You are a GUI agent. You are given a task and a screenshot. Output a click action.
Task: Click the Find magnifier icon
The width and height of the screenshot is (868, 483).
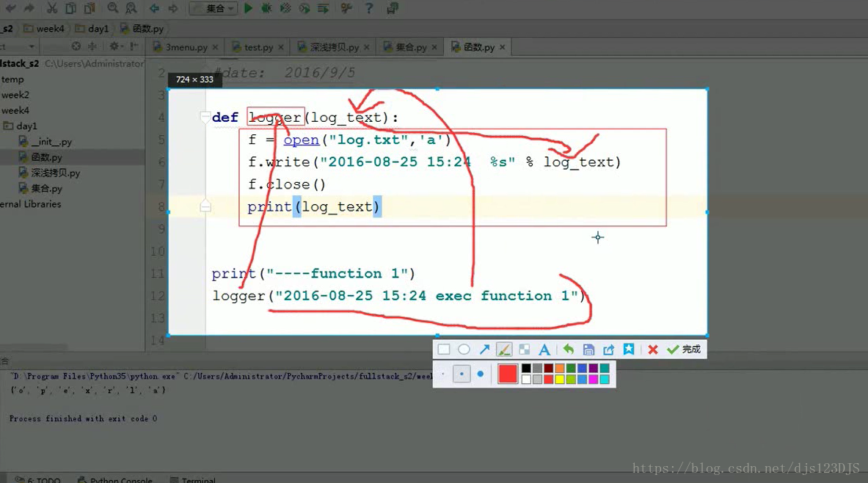(x=113, y=8)
